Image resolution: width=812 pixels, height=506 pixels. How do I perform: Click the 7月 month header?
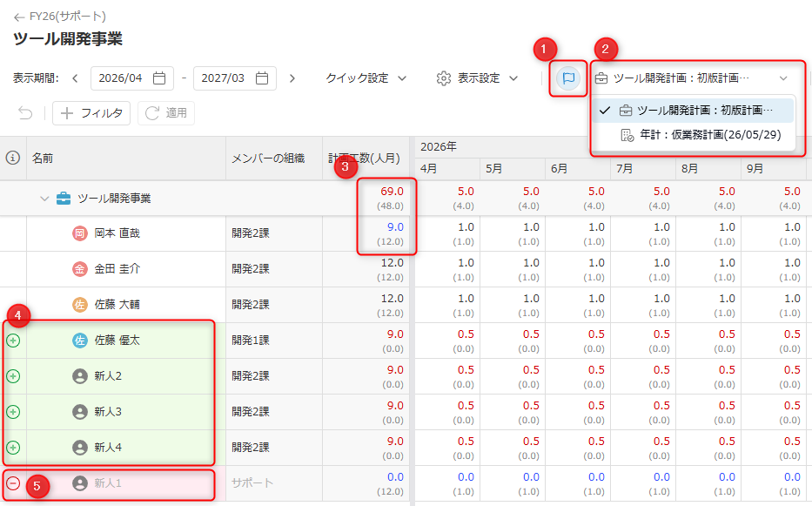642,169
